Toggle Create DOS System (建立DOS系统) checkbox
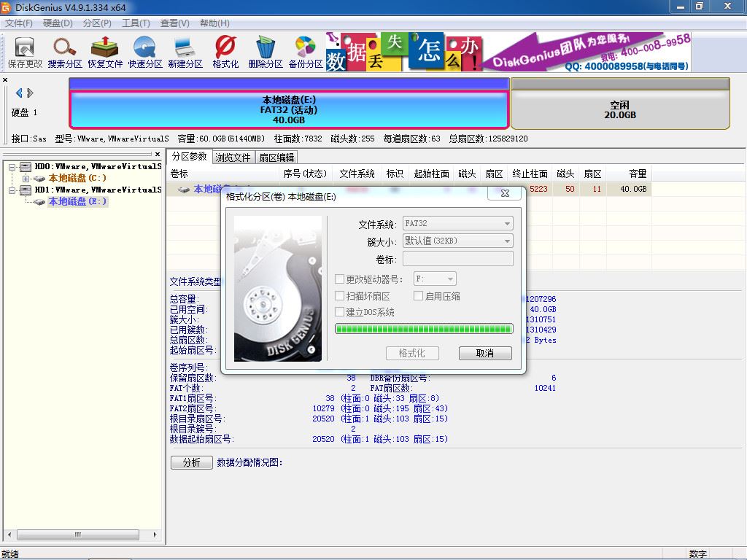This screenshot has width=747, height=560. click(340, 312)
